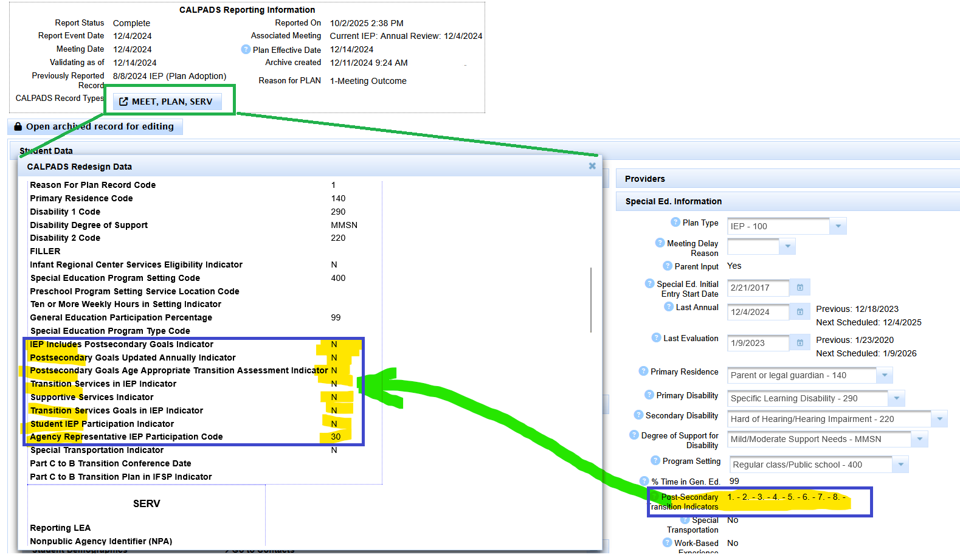The width and height of the screenshot is (960, 560).
Task: Open calendar picker for Last Evaluation date
Action: pos(800,343)
